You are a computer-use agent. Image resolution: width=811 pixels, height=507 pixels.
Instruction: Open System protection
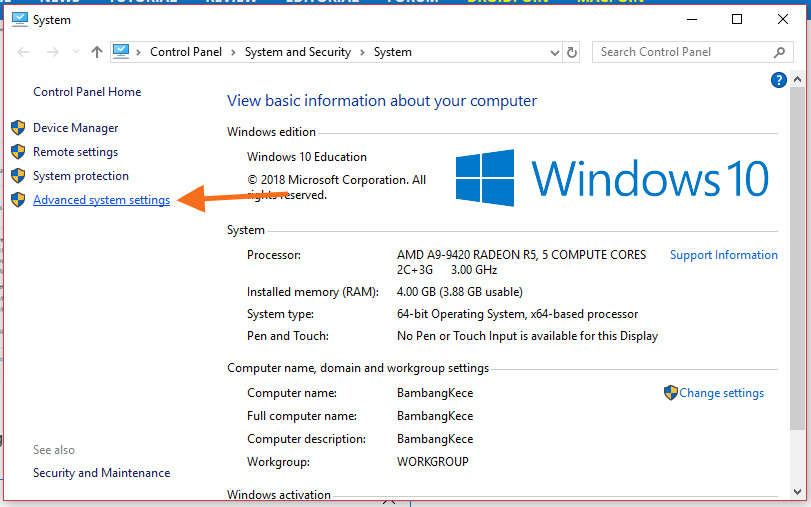[x=81, y=176]
